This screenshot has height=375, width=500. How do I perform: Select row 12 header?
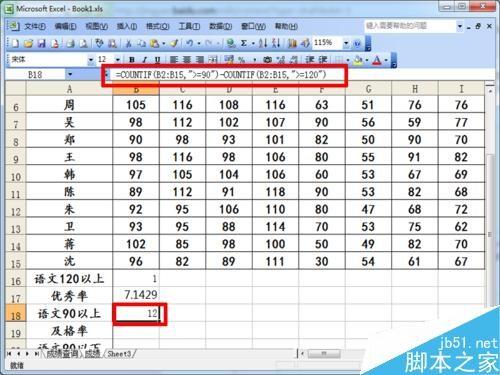tap(16, 210)
